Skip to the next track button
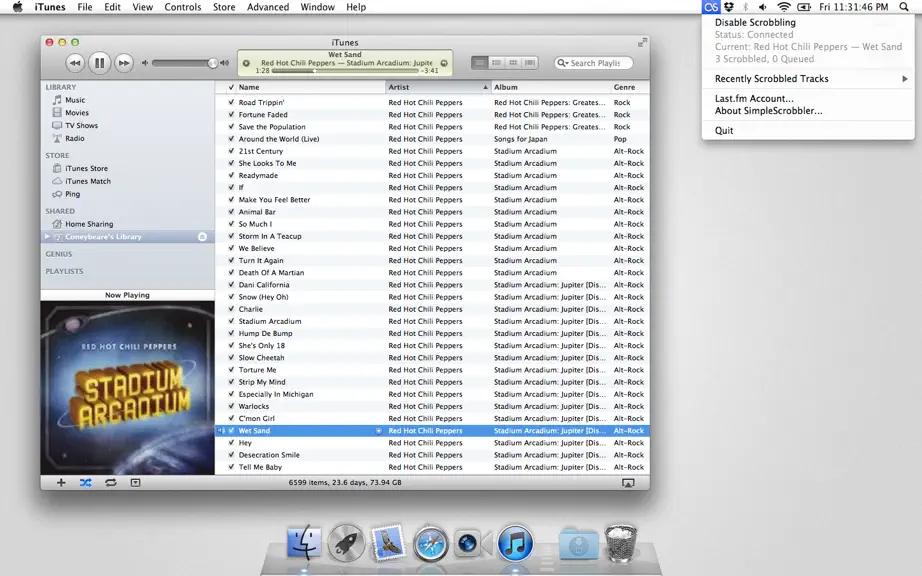 coord(123,63)
